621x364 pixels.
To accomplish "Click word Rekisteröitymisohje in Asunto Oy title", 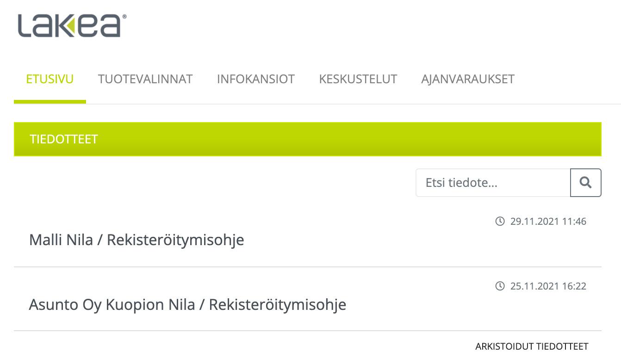I will coord(278,305).
